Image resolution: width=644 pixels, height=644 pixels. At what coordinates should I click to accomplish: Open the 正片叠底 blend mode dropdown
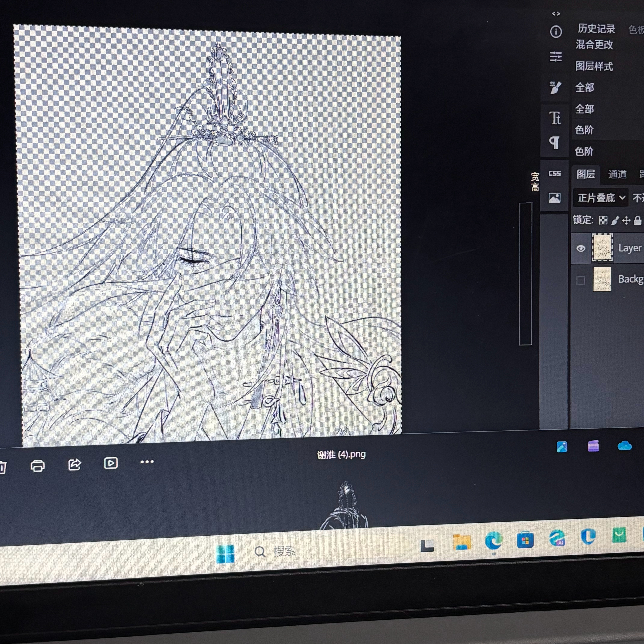click(x=601, y=198)
